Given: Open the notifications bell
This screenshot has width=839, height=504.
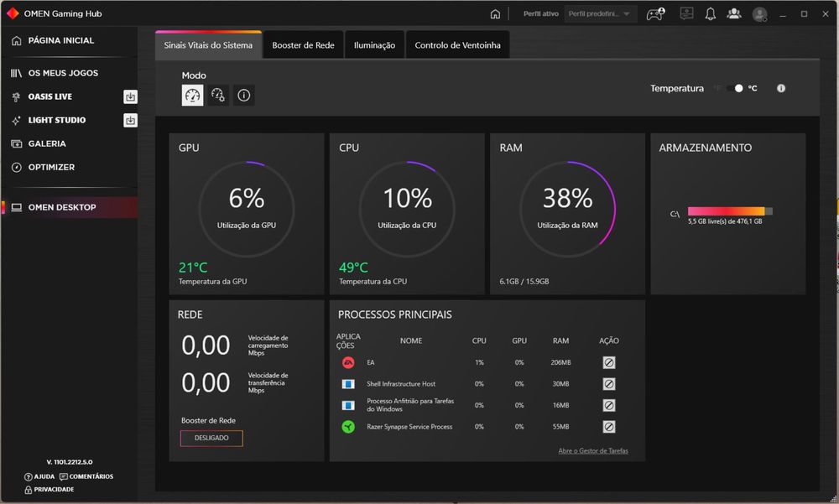Looking at the screenshot, I should 710,14.
